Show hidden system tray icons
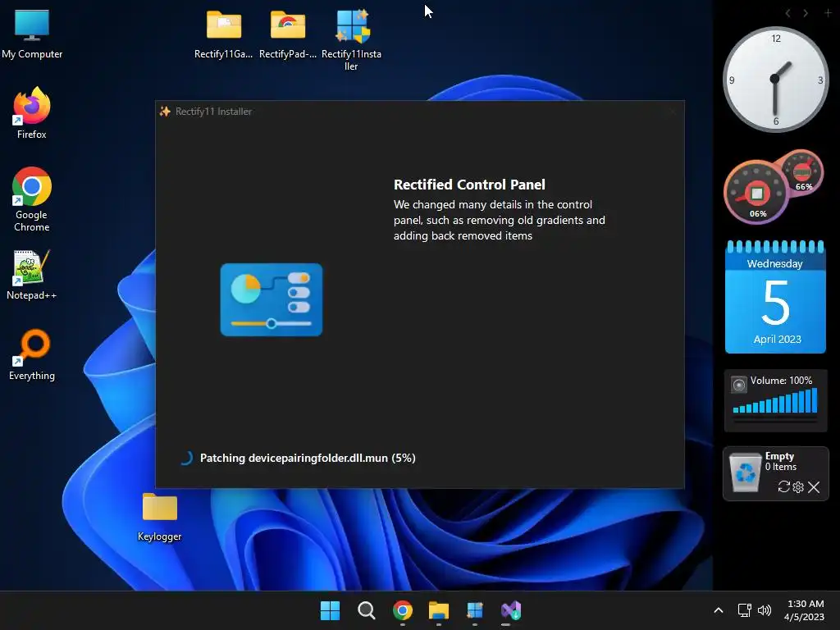Screen dimensions: 840x630 pyautogui.click(x=719, y=610)
